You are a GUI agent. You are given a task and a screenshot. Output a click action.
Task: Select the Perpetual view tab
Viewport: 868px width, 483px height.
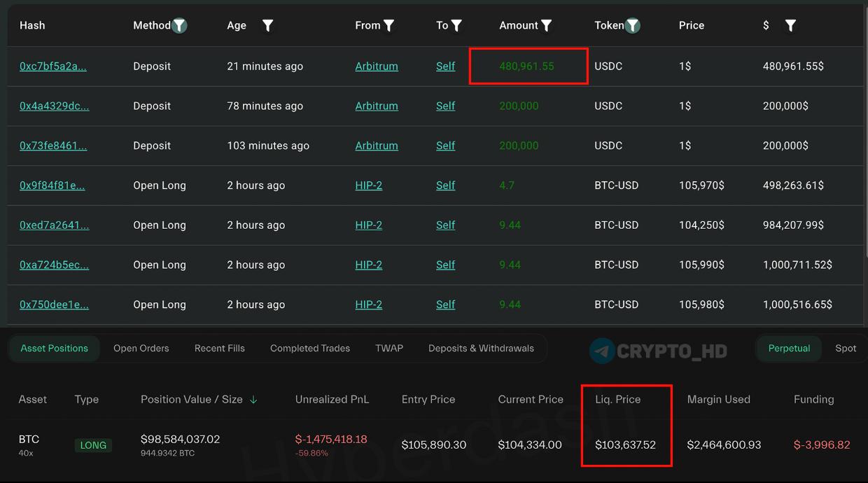789,348
